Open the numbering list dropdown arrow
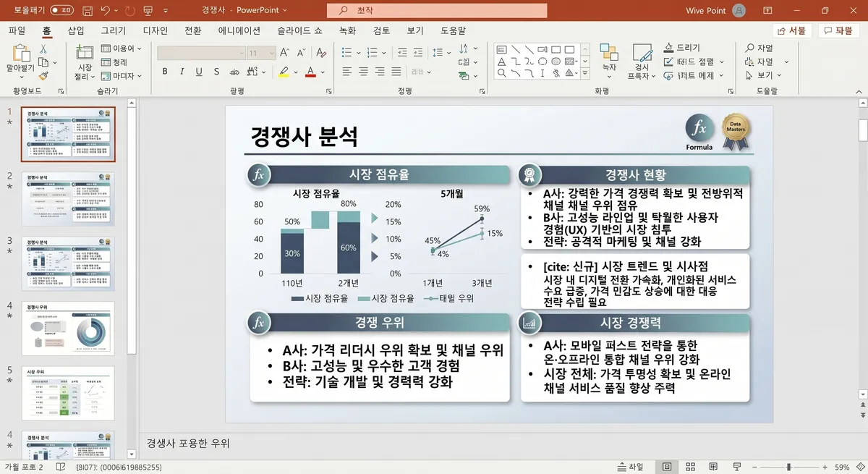Viewport: 868px width, 474px height. 383,52
